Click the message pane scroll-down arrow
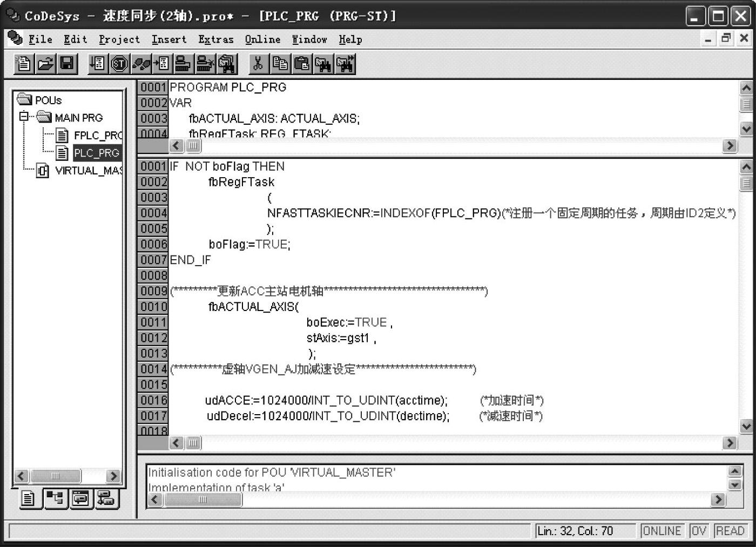The height and width of the screenshot is (547, 756). pyautogui.click(x=734, y=484)
